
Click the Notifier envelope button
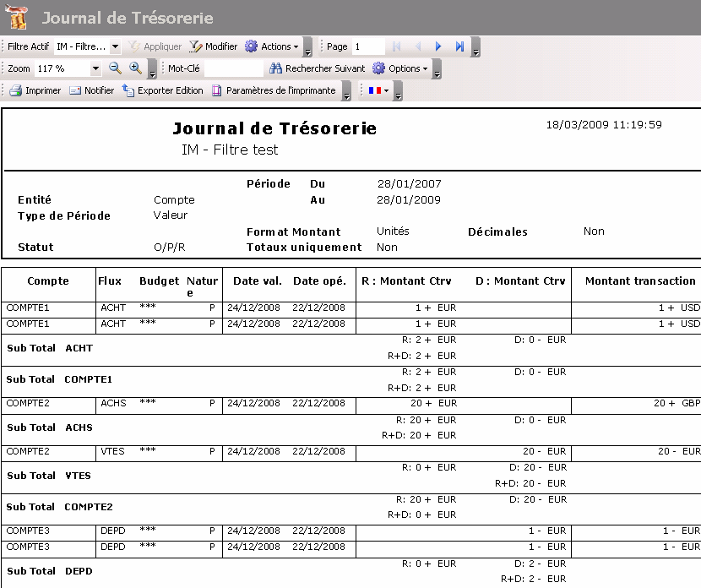(91, 90)
